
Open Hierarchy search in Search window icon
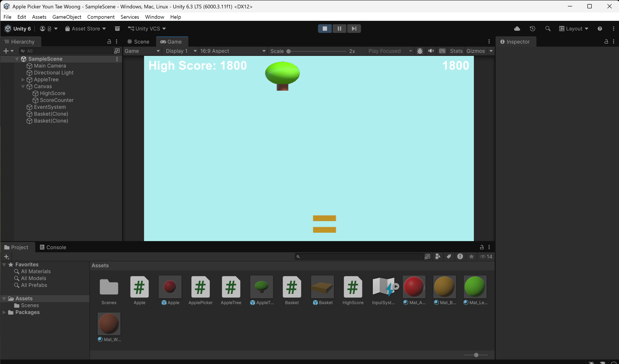pyautogui.click(x=117, y=51)
